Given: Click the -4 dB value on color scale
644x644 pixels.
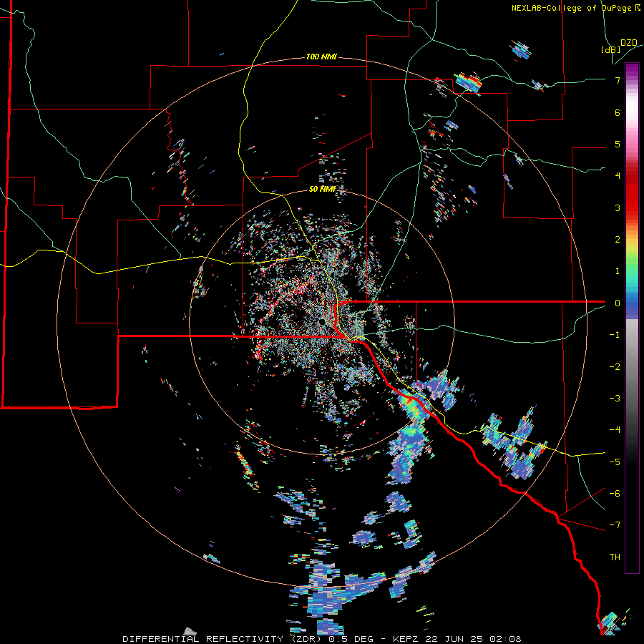Looking at the screenshot, I should 615,430.
